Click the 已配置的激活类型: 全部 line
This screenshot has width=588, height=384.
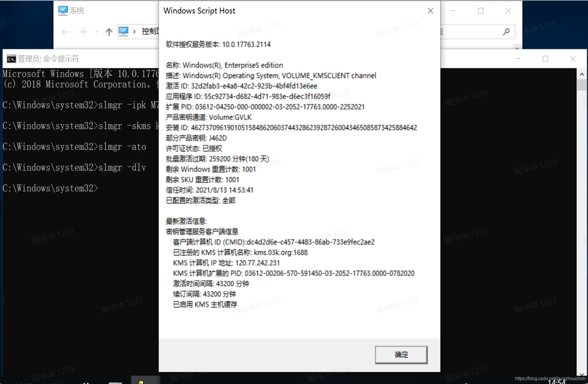200,200
